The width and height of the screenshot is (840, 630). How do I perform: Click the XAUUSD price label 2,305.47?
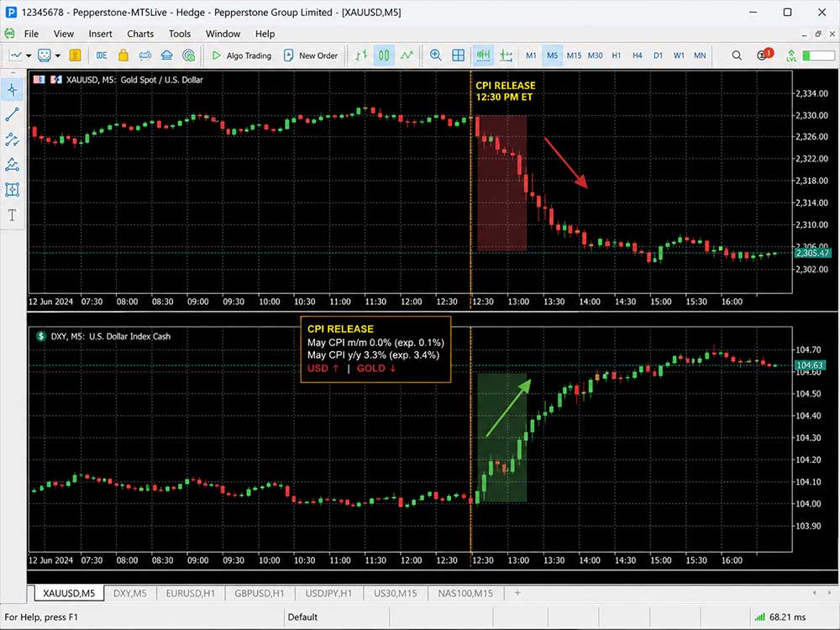click(x=811, y=253)
